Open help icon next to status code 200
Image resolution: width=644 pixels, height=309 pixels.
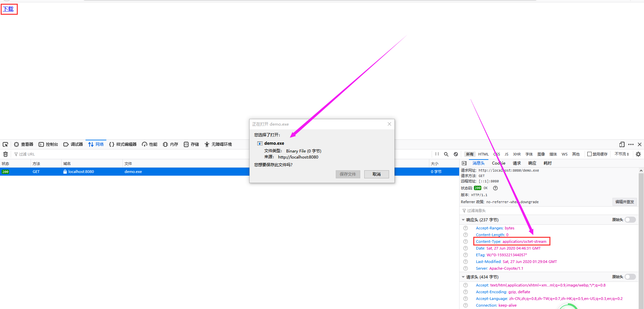coord(495,188)
